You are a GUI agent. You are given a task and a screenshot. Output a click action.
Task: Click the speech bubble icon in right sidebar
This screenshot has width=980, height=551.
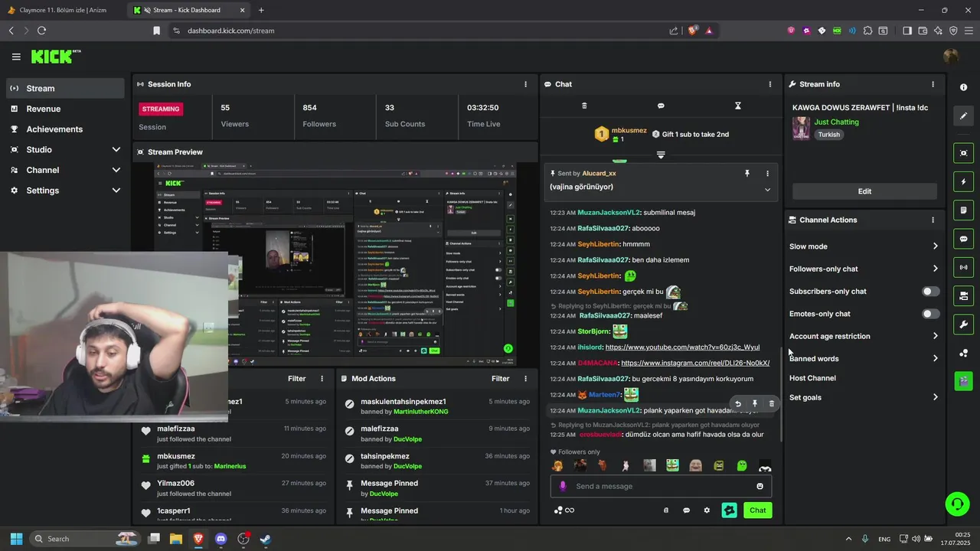click(963, 239)
